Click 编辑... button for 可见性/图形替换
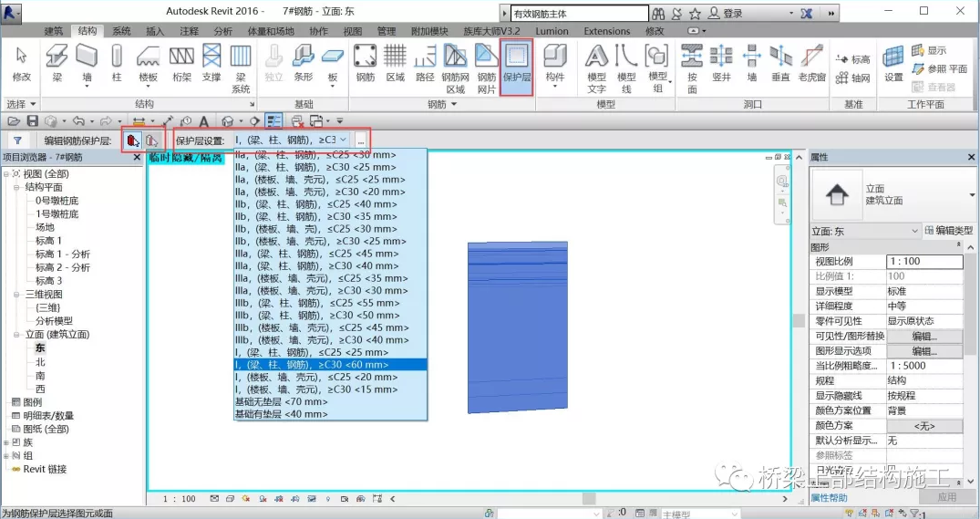980x519 pixels. tap(924, 336)
